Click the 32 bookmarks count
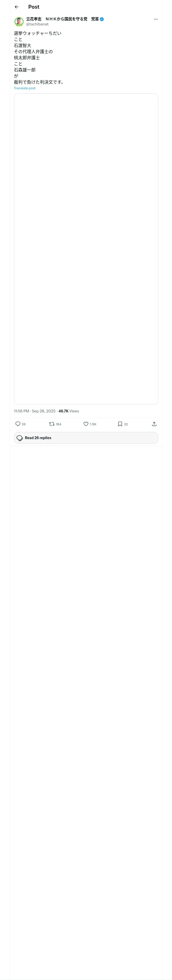 click(126, 424)
